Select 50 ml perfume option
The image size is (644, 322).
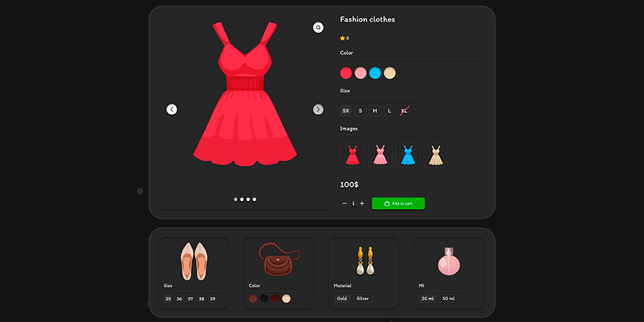(449, 298)
